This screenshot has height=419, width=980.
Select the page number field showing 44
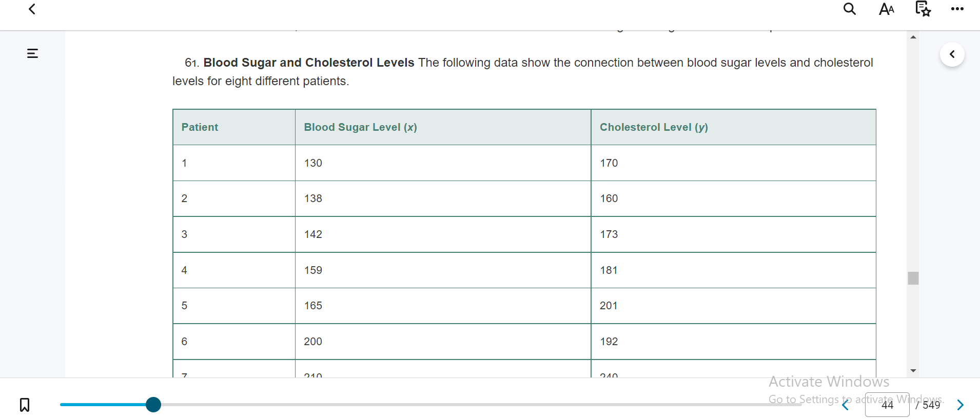(886, 405)
